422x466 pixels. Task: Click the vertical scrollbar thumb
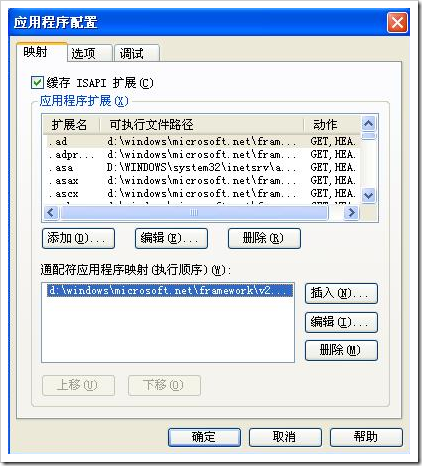(x=369, y=136)
